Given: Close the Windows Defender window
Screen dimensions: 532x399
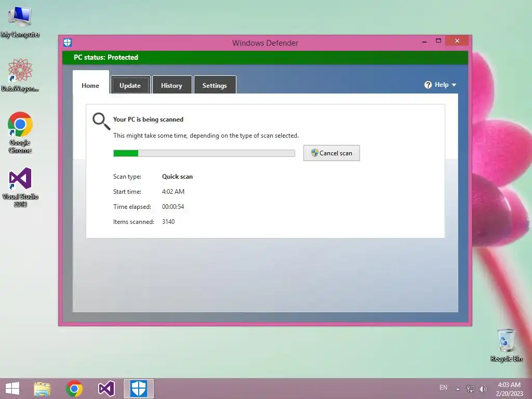Looking at the screenshot, I should [x=457, y=41].
